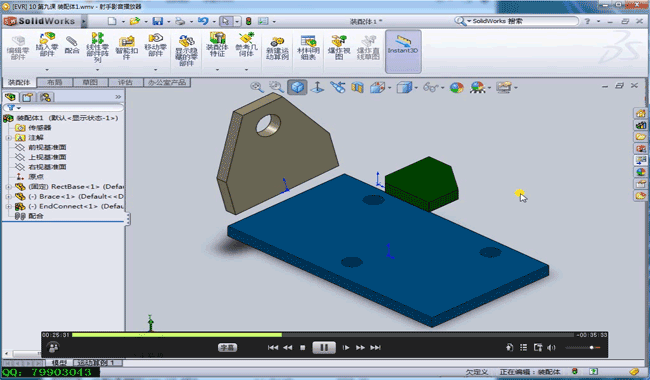Open dropdown arrow next to Undo icon
This screenshot has height=380, width=650.
coord(214,22)
